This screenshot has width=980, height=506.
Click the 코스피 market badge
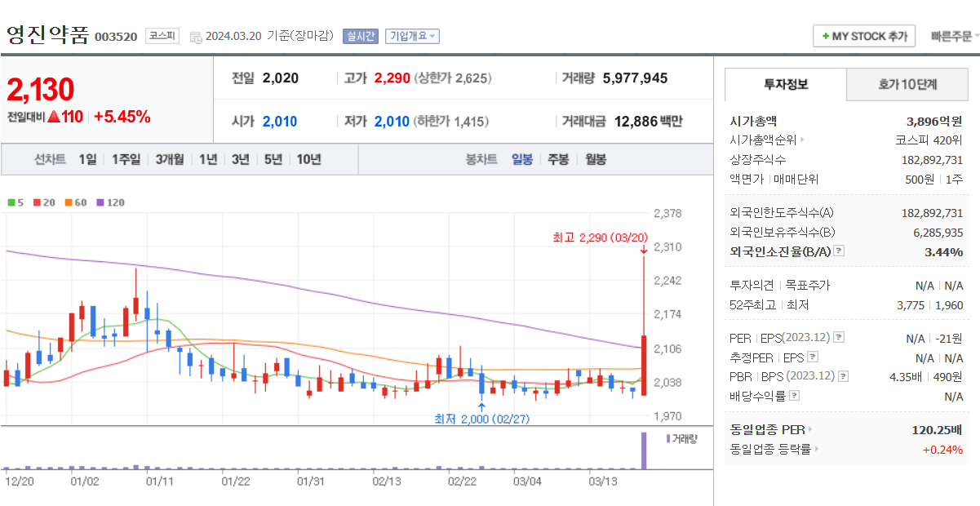162,36
